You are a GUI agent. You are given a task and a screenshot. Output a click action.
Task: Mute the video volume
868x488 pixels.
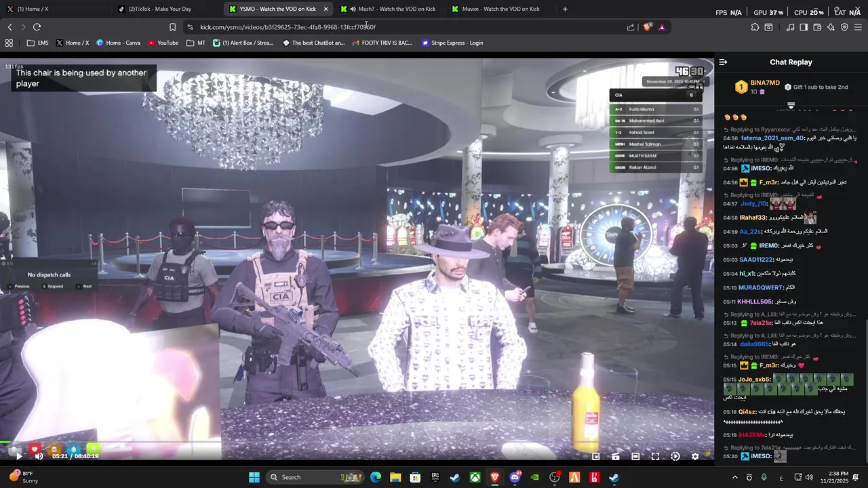[x=39, y=456]
